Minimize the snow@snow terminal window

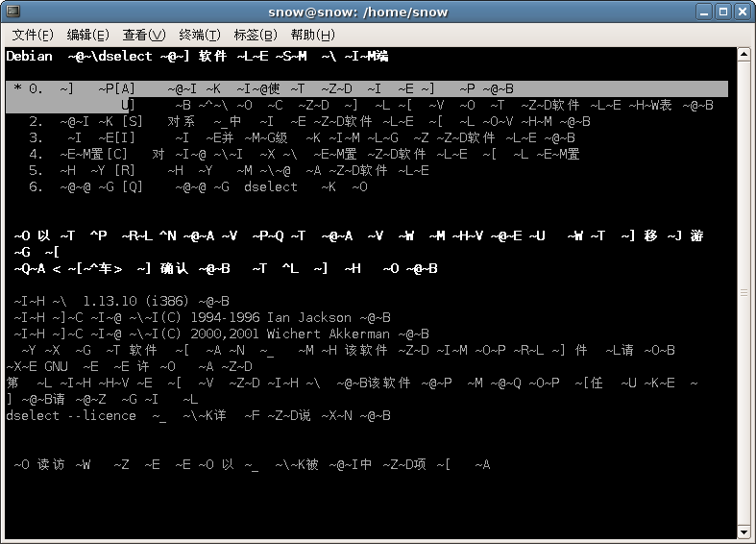[x=704, y=12]
